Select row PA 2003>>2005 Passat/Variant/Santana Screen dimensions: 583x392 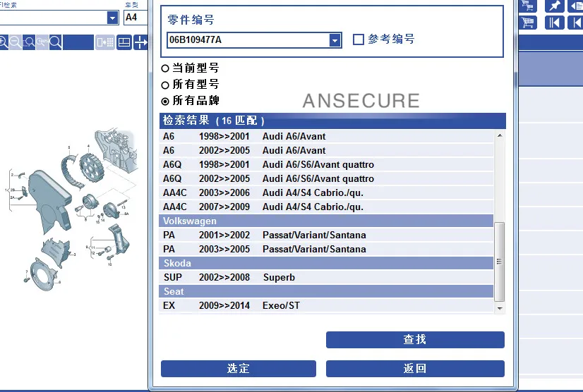(326, 250)
